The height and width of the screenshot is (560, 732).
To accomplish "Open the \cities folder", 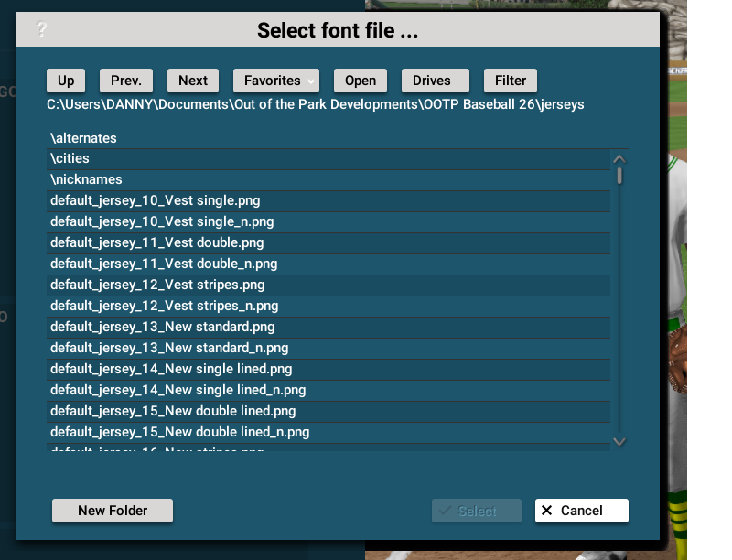I will coord(70,159).
